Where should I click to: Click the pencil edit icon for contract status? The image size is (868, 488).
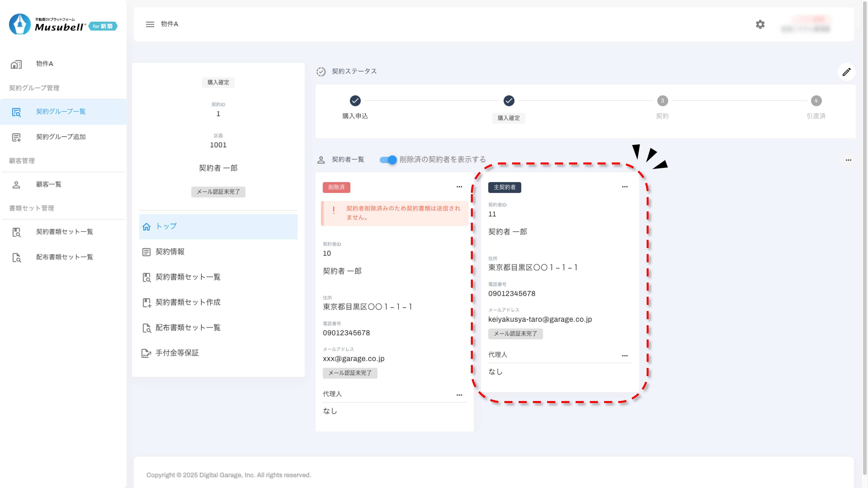pyautogui.click(x=846, y=72)
